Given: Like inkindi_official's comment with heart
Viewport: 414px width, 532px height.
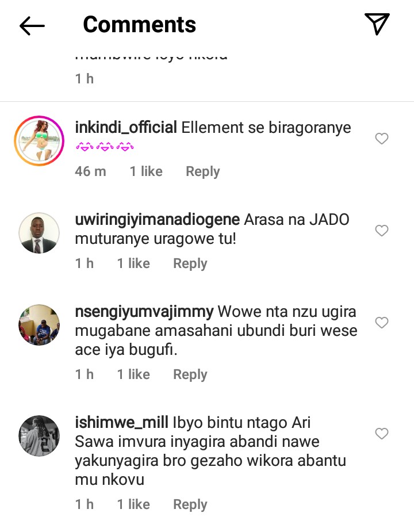Looking at the screenshot, I should pyautogui.click(x=381, y=139).
